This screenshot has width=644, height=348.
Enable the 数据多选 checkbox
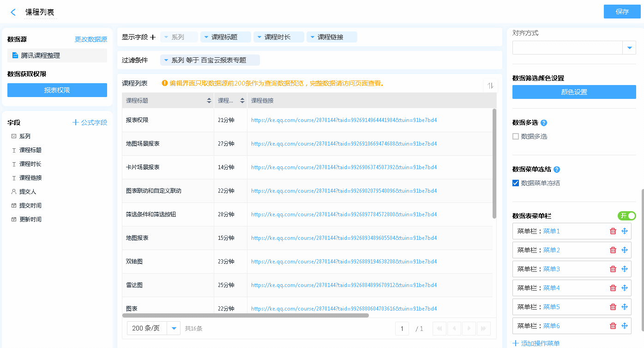click(516, 137)
